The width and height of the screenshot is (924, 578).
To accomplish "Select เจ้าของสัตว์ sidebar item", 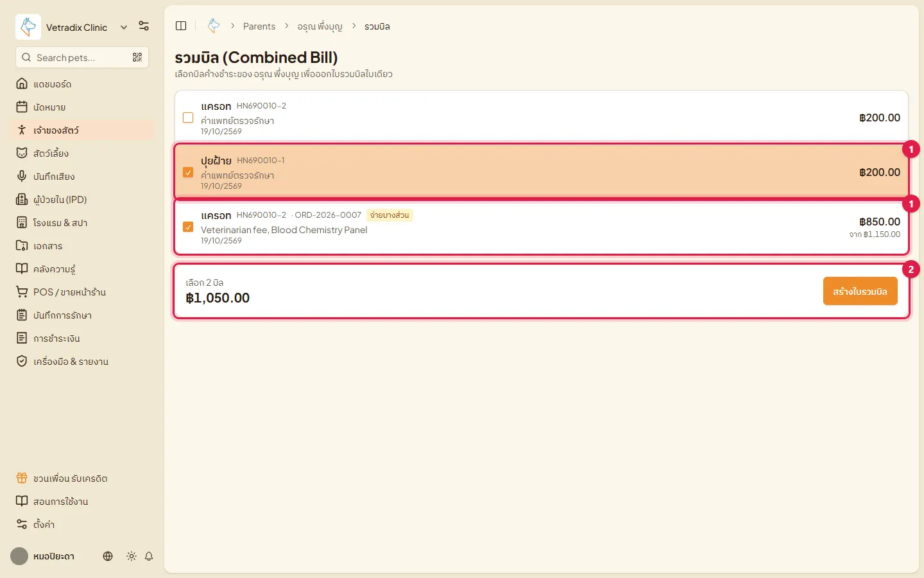I will point(82,130).
